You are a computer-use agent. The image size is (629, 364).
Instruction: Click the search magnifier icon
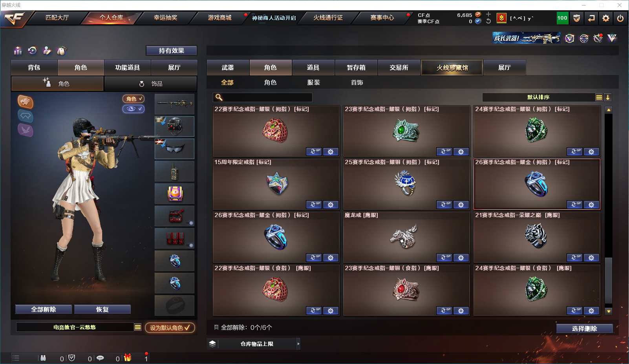click(219, 97)
